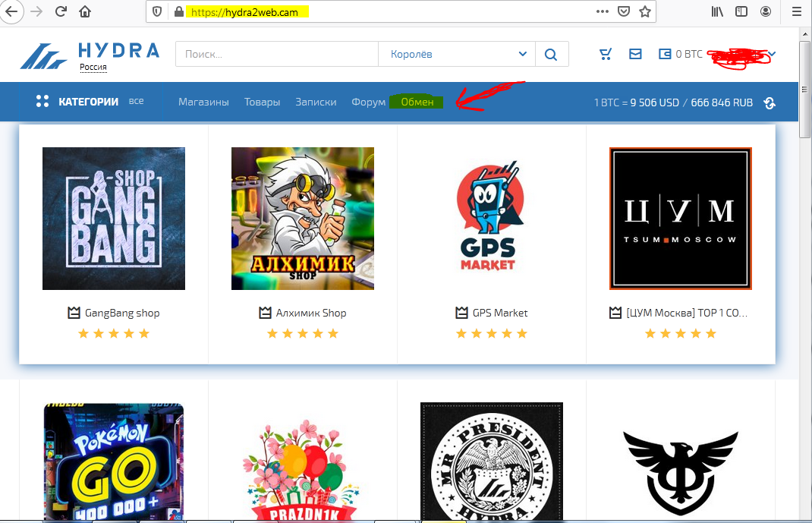Click the star rating under GangBang shop
812x523 pixels.
(113, 333)
